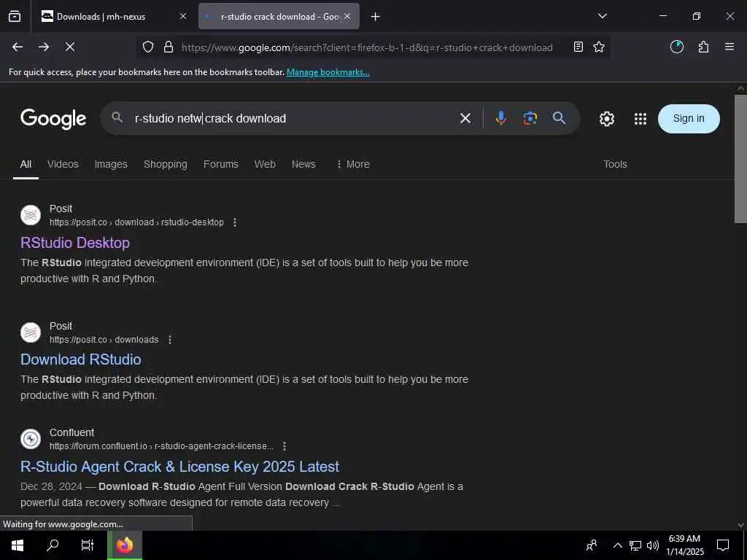
Task: Bookmark this page with star icon
Action: pyautogui.click(x=599, y=47)
